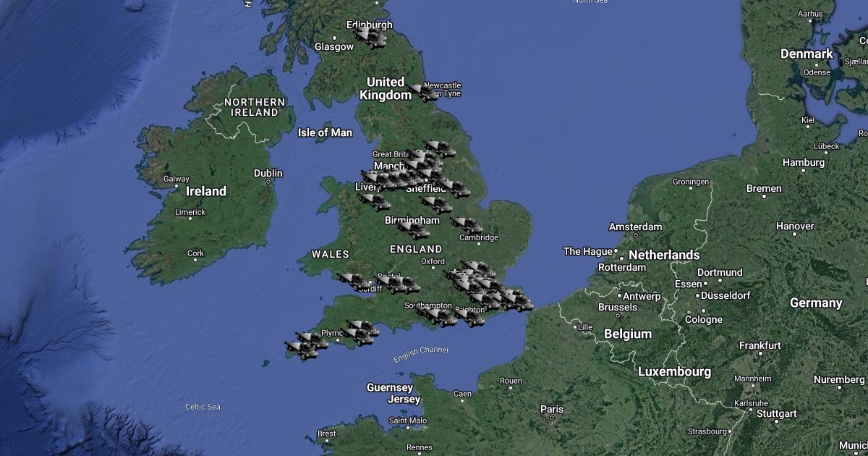The image size is (868, 456).
Task: Click the northernmost truck marker above Manchester
Action: [x=440, y=149]
